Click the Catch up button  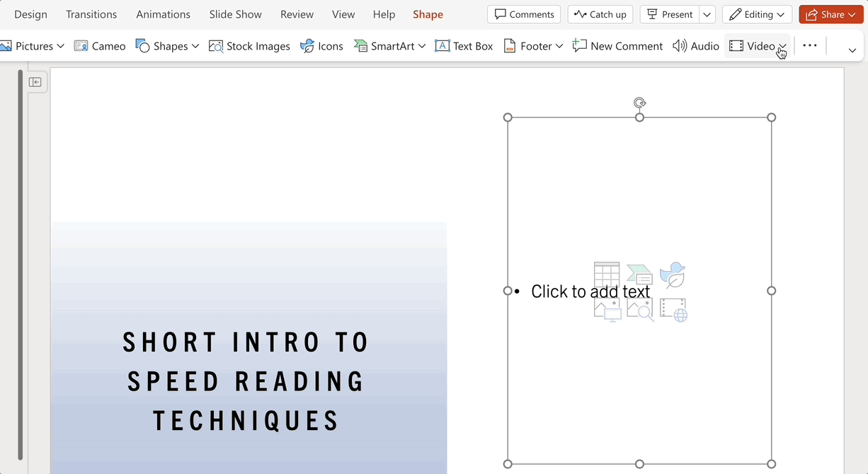(x=600, y=14)
